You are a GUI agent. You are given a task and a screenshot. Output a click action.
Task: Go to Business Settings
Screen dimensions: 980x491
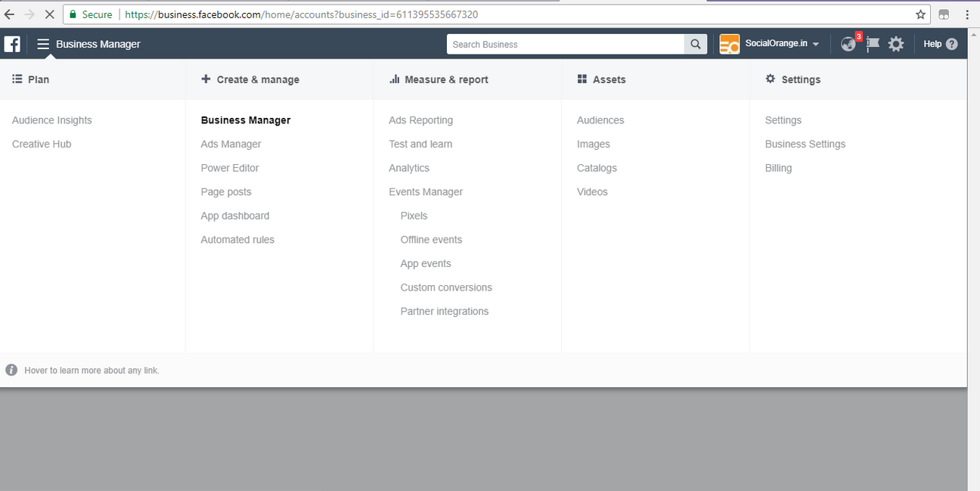[x=805, y=144]
